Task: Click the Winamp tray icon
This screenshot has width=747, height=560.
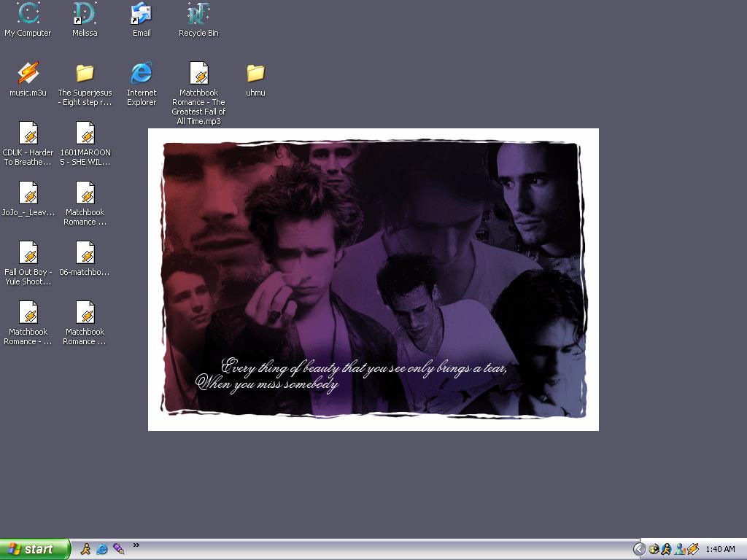Action: click(x=693, y=549)
